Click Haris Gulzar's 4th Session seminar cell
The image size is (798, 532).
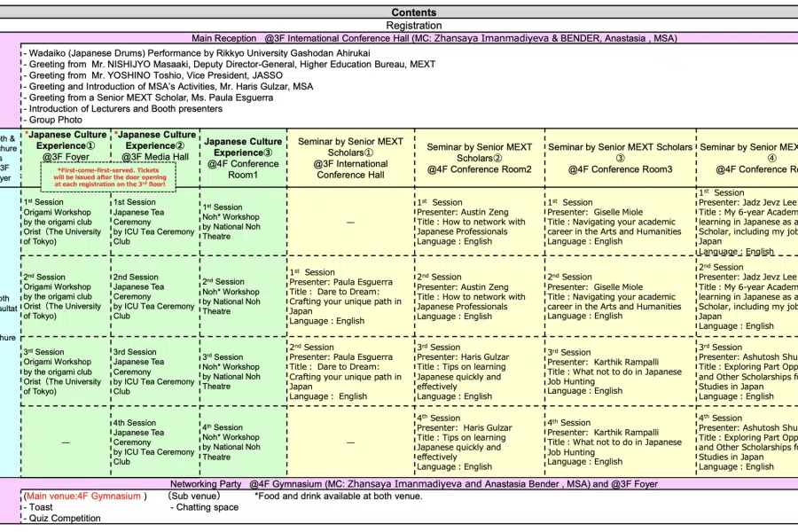coord(479,442)
